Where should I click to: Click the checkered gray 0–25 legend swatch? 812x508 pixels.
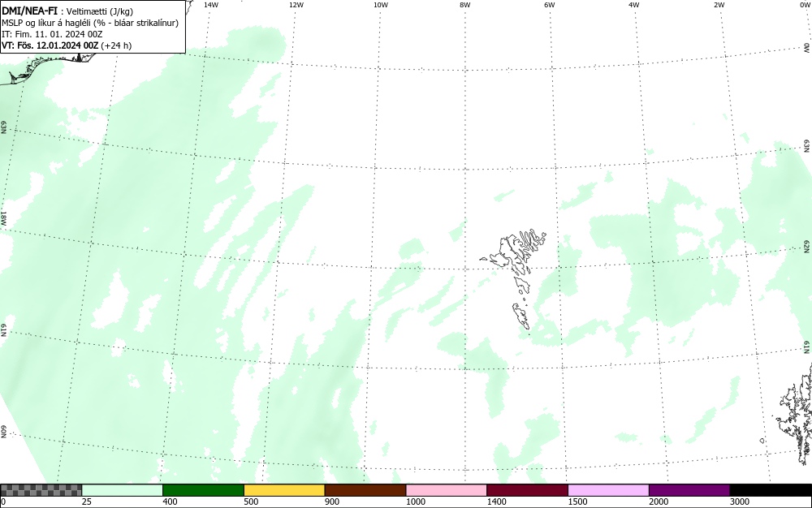(x=41, y=490)
